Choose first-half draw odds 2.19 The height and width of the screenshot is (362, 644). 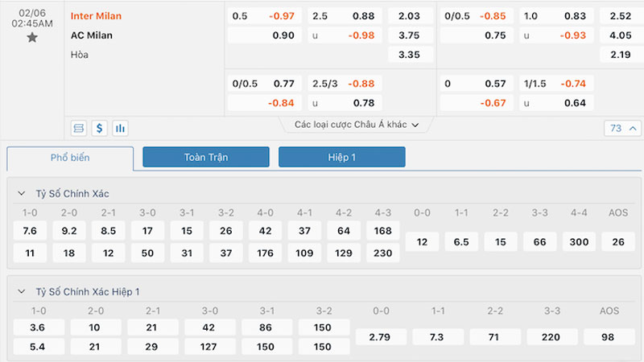(621, 55)
